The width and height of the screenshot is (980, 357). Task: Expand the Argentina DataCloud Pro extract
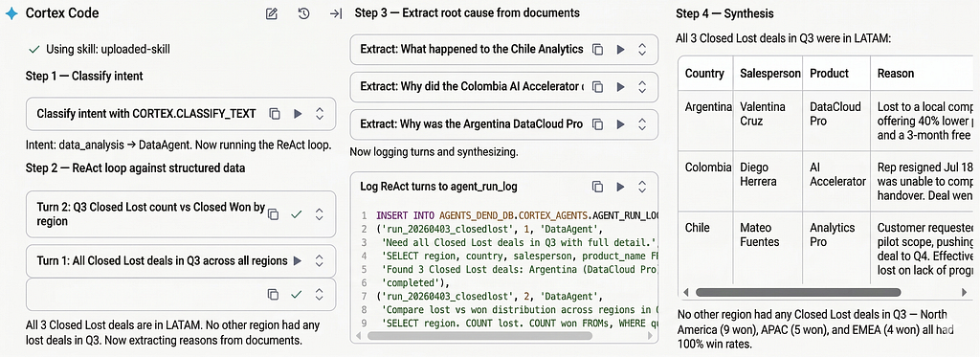642,124
